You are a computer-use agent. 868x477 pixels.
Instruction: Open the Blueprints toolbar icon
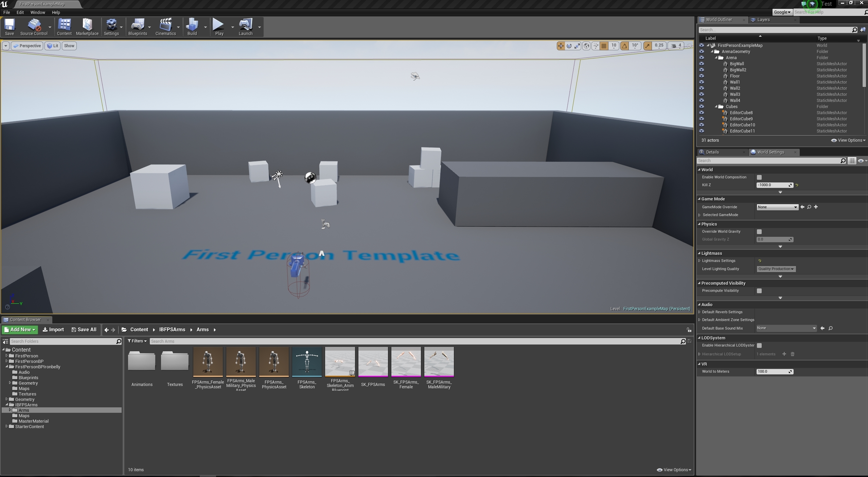[138, 27]
